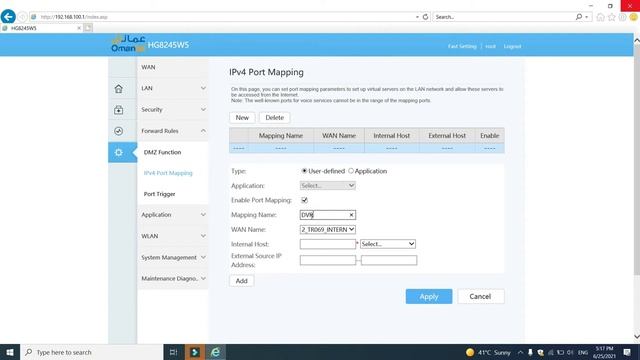Click the Windows taskbar search box
Screen dimensions: 640x360
[x=91, y=352]
